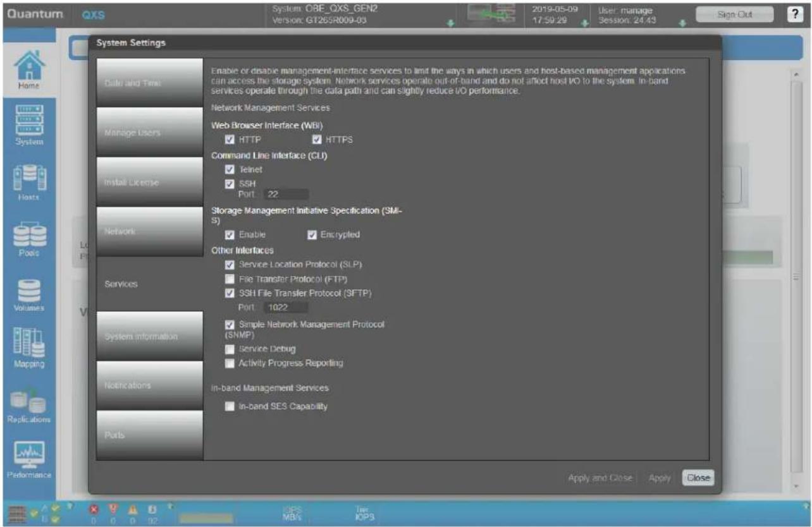Open the Manage Users settings tab
Screen dimensions: 812x527
[150, 133]
